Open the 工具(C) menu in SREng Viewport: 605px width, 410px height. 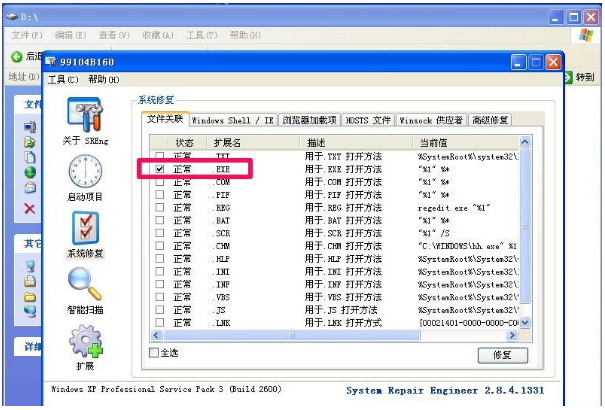62,80
